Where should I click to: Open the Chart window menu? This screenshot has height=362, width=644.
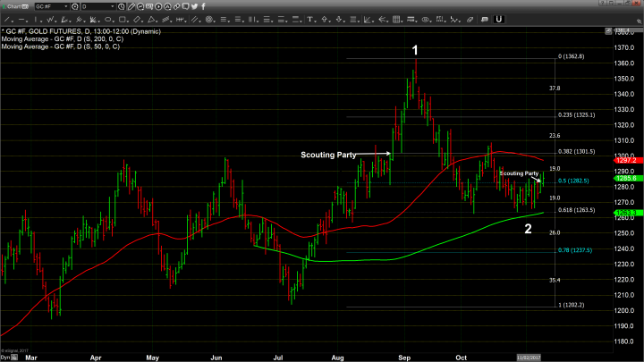(12, 6)
